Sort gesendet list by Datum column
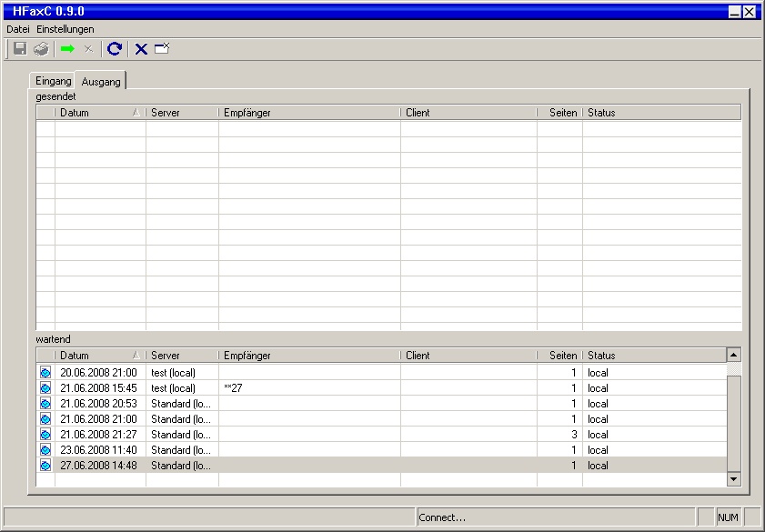The height and width of the screenshot is (532, 765). click(99, 113)
